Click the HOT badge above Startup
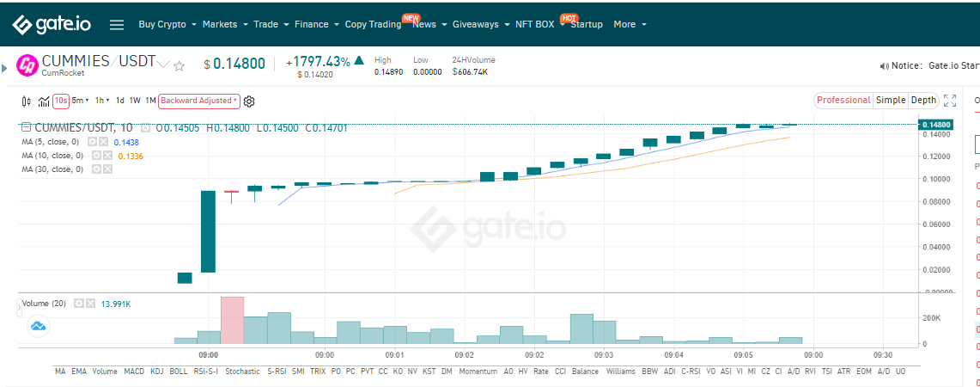The image size is (980, 387). [x=569, y=17]
